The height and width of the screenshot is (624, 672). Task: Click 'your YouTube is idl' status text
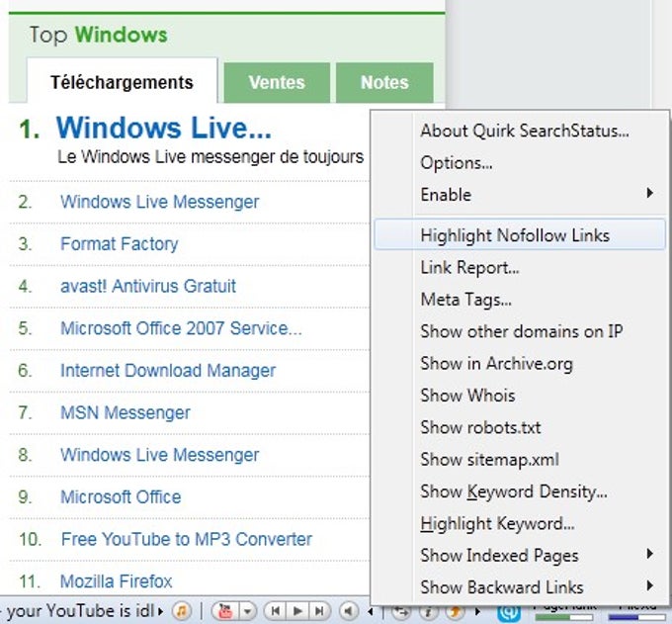[x=80, y=611]
